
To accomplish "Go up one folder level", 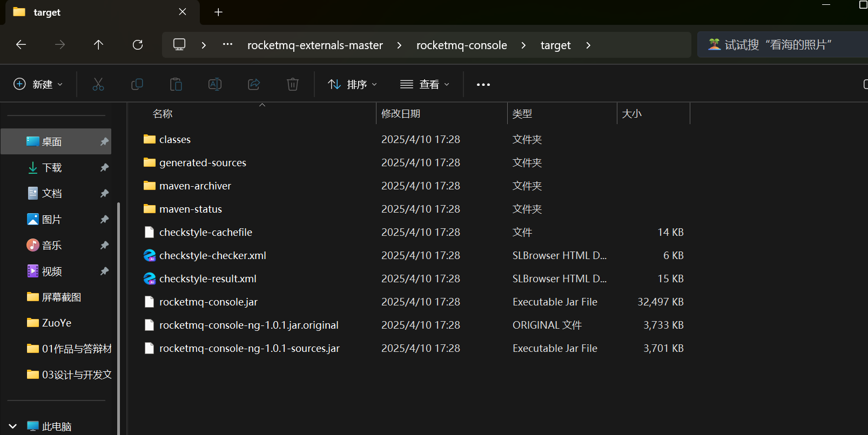I will point(98,45).
